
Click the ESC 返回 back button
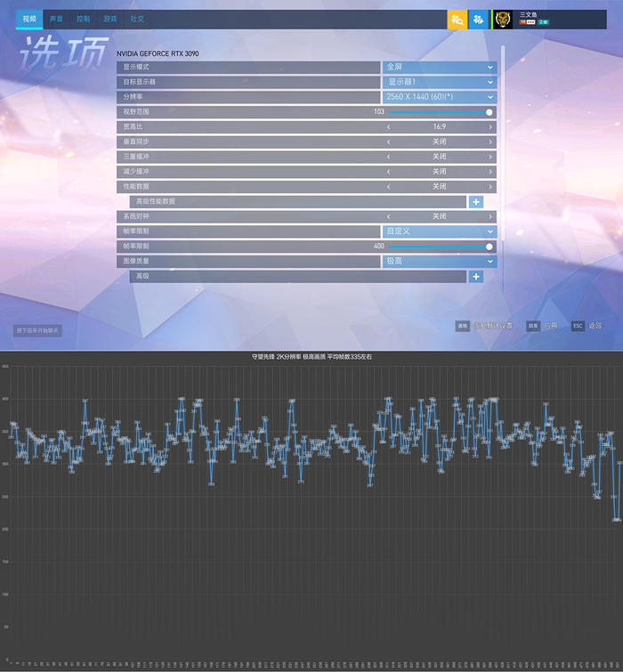[x=587, y=326]
